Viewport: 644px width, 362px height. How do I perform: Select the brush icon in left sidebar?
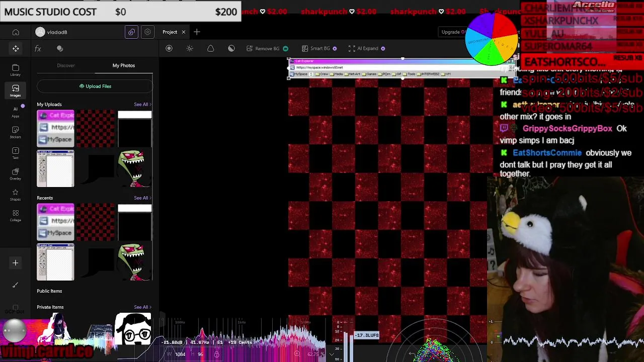(x=16, y=285)
